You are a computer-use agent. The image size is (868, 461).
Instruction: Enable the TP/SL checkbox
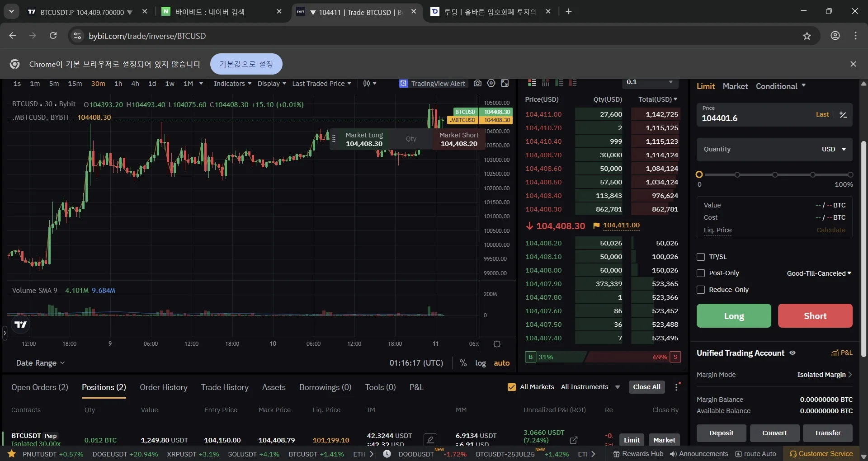coord(701,257)
